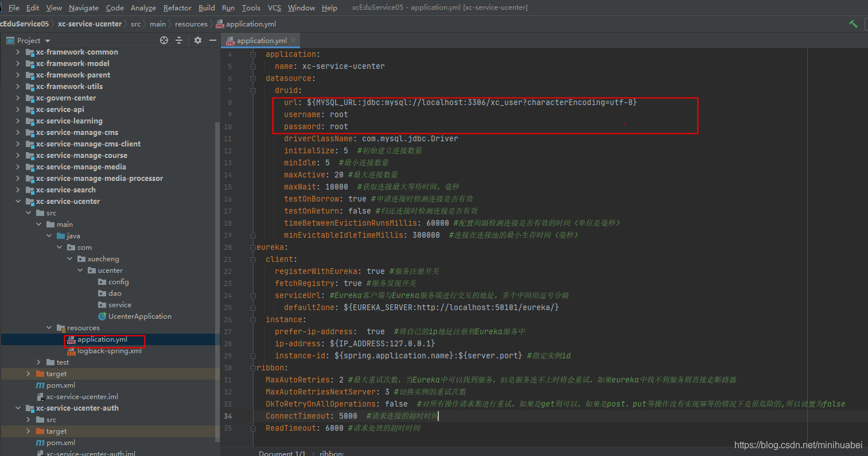Fold the eureka block at line 20
Screen dimensions: 868x456
pos(253,247)
